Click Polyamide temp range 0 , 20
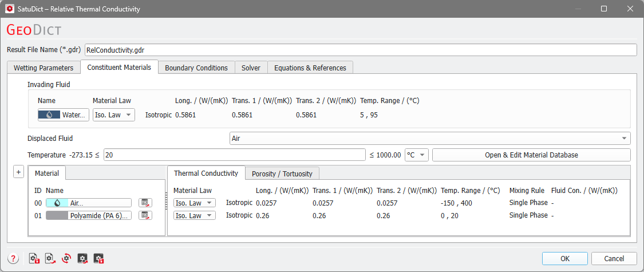 tap(450, 215)
